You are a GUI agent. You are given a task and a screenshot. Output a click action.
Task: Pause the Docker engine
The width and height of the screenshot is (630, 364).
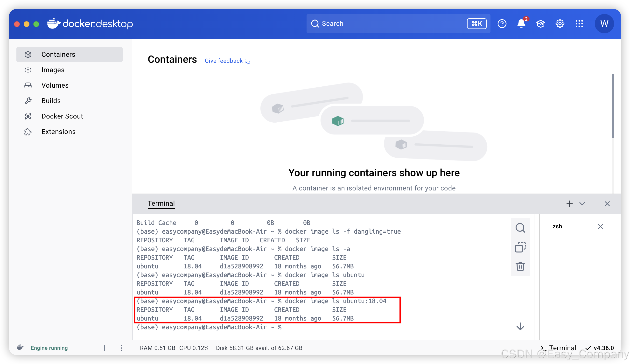point(106,348)
